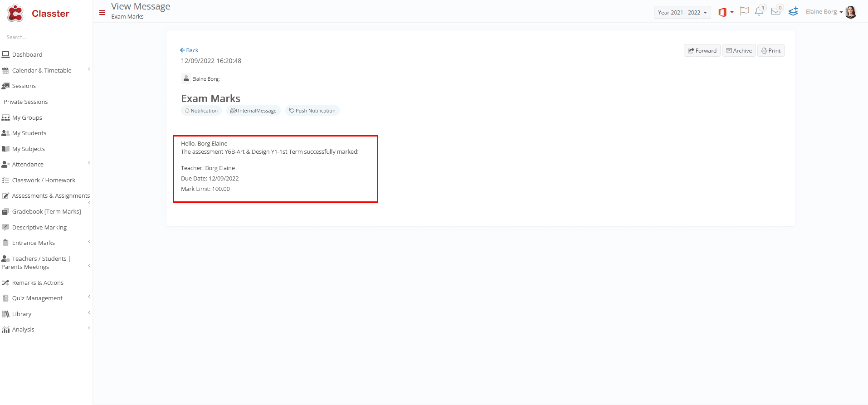Click the blue layers plus icon

[793, 11]
